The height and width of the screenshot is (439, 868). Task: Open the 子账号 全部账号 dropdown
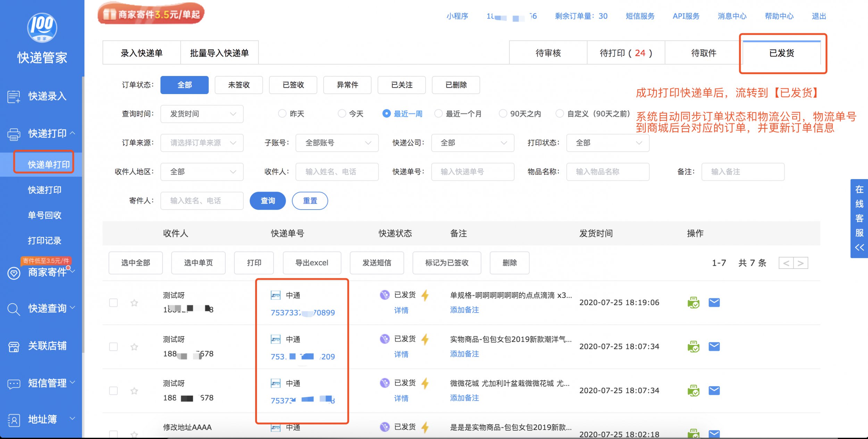click(x=337, y=143)
